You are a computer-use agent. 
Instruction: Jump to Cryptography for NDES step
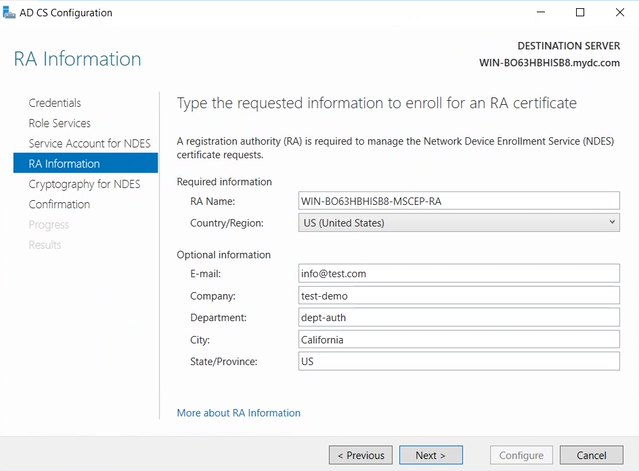tap(84, 184)
